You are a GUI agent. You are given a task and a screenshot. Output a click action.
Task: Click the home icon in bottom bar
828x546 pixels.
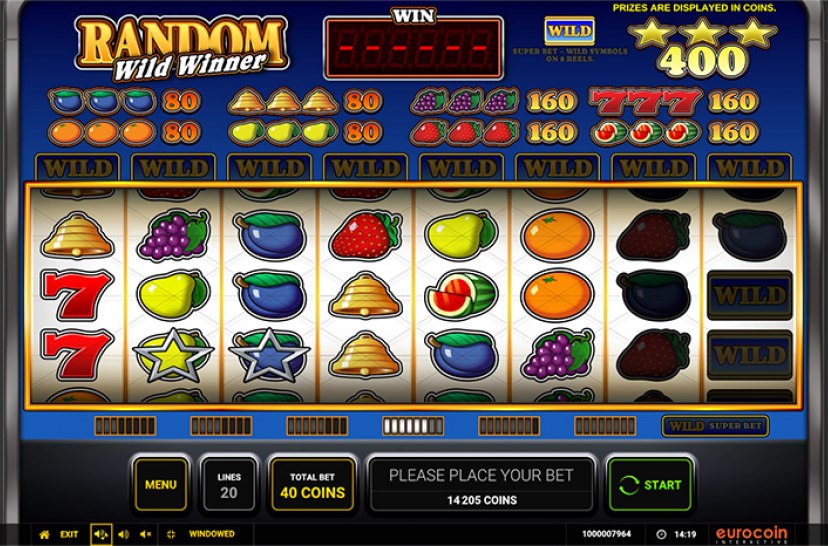click(x=45, y=534)
